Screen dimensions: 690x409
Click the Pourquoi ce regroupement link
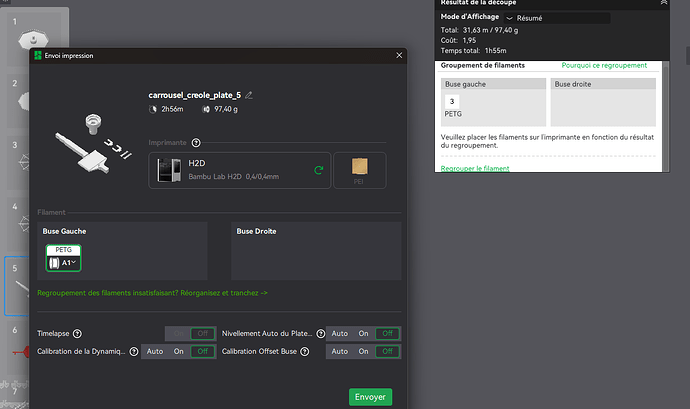(604, 65)
